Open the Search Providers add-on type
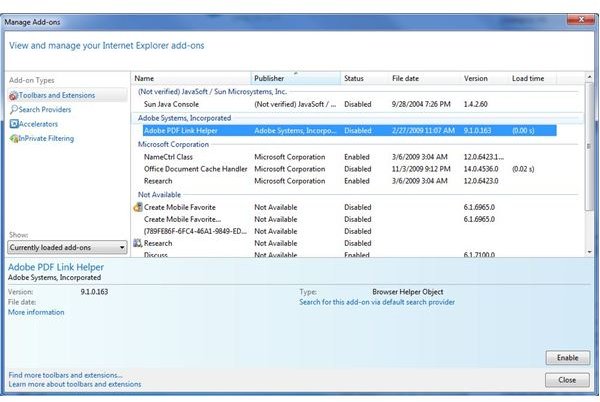The height and width of the screenshot is (402, 600). click(x=41, y=109)
